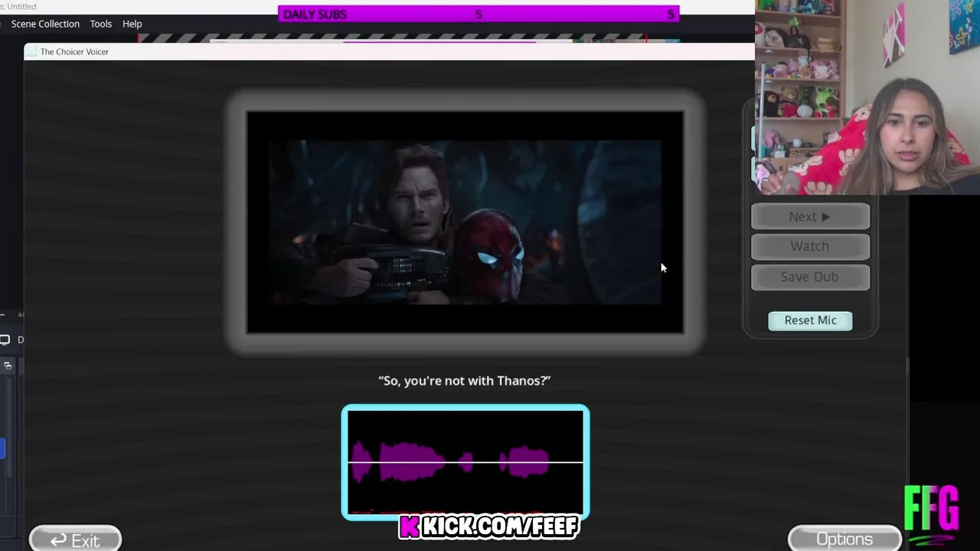Click the webcam feed overlay
980x551 pixels.
pyautogui.click(x=867, y=97)
